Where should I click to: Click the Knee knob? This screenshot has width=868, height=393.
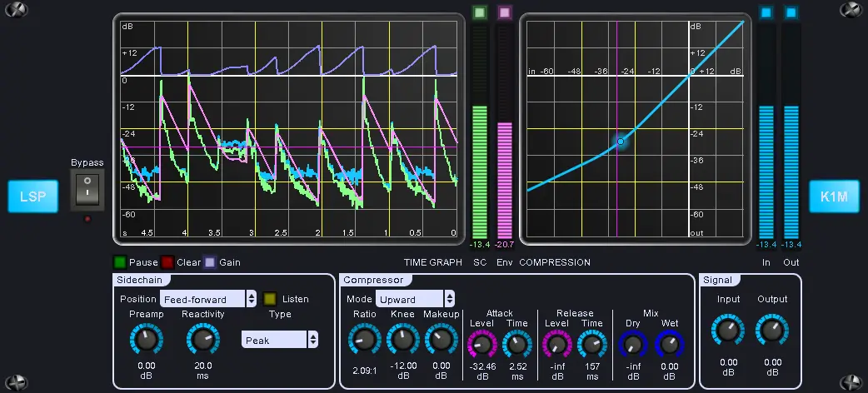coord(402,340)
